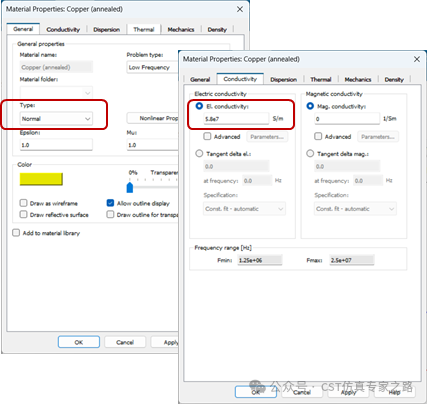
Task: Open Dispersion tab in back dialog
Action: pos(106,29)
